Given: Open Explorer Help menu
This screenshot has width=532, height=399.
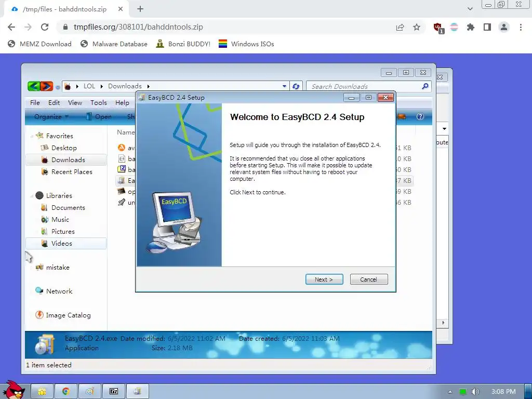Looking at the screenshot, I should [122, 102].
